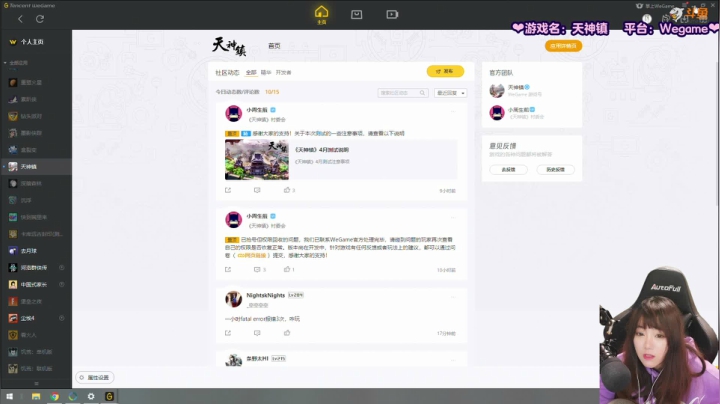Image resolution: width=720 pixels, height=404 pixels.
Task: Open the NightskNights username link
Action: click(265, 295)
